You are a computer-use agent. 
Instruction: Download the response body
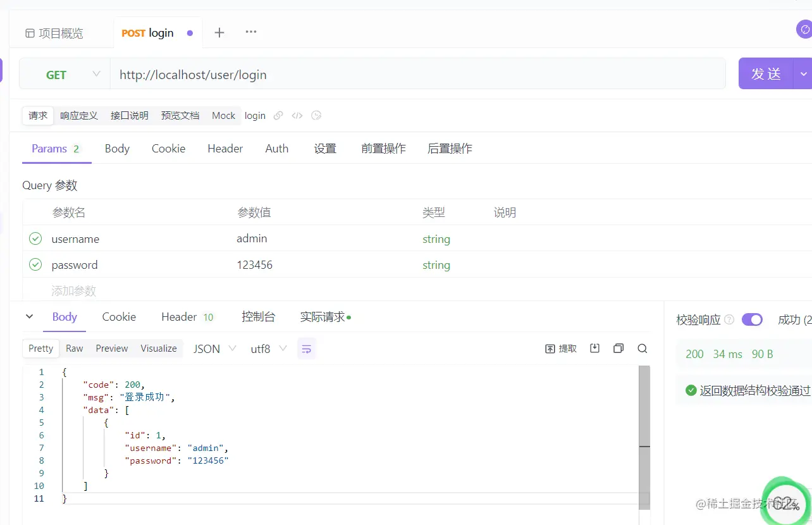point(594,349)
